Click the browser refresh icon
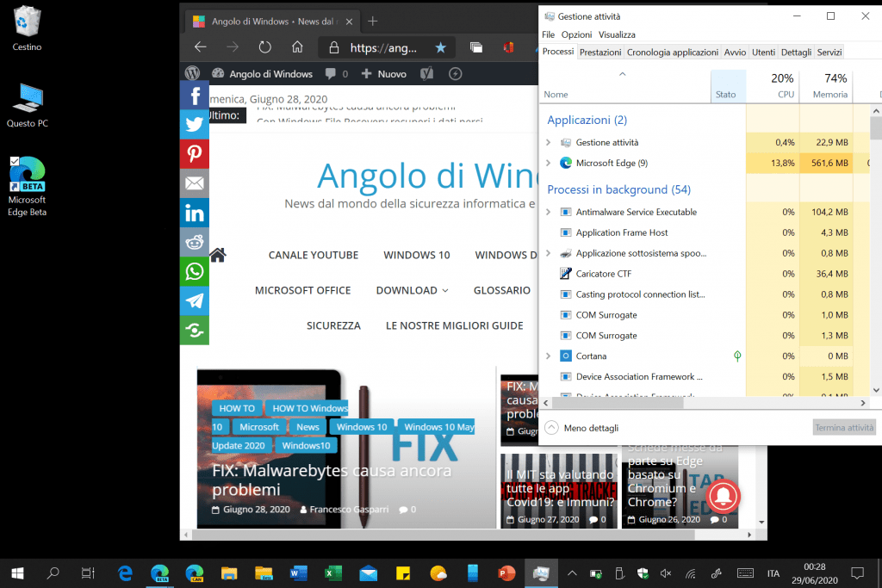882x588 pixels. tap(265, 47)
